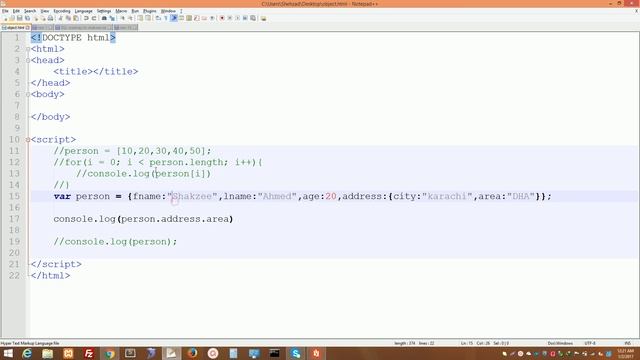This screenshot has width=640, height=360.
Task: Open Find dialog with the binoculars icon
Action: [104, 18]
